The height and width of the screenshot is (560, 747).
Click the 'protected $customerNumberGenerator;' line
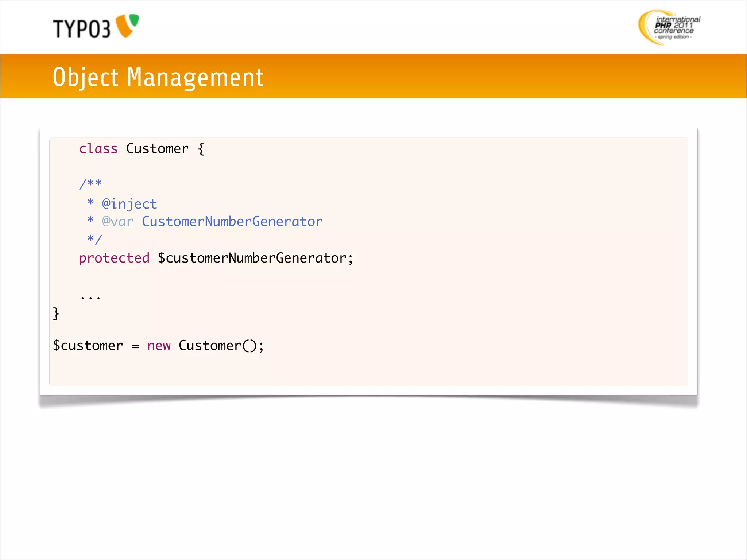tap(216, 258)
